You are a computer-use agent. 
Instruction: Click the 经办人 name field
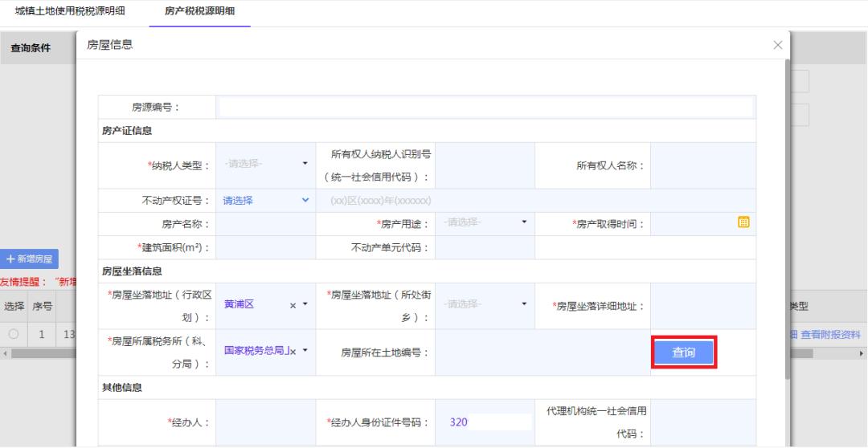[264, 422]
